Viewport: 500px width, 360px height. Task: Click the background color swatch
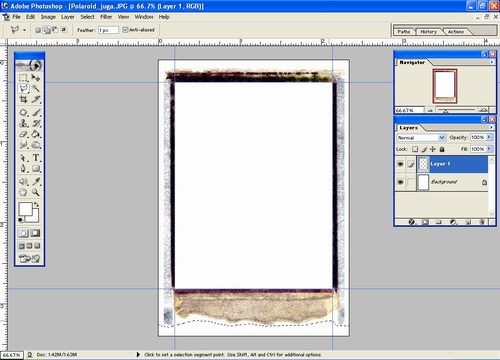35,218
